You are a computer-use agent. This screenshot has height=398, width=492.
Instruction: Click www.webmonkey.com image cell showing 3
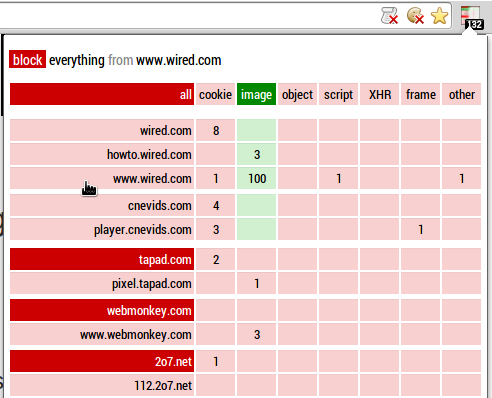(256, 334)
